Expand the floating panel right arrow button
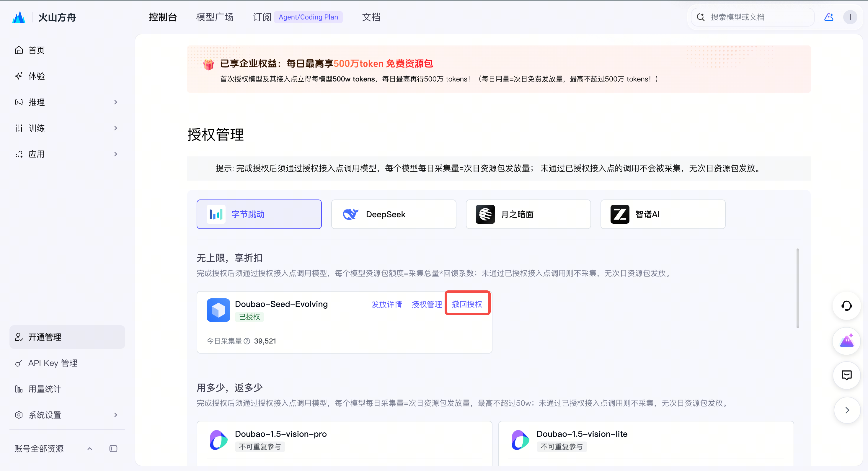This screenshot has width=868, height=471. click(847, 410)
